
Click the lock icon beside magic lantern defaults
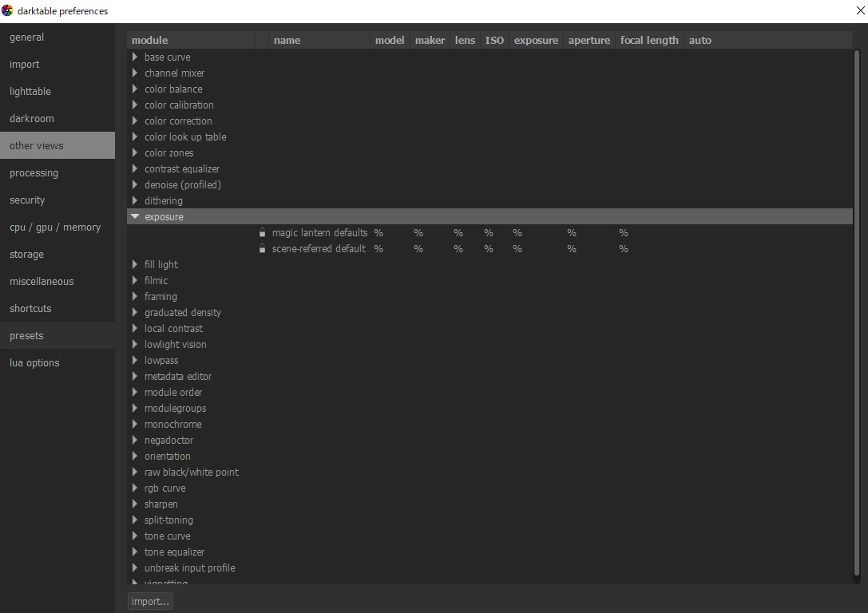pyautogui.click(x=263, y=233)
